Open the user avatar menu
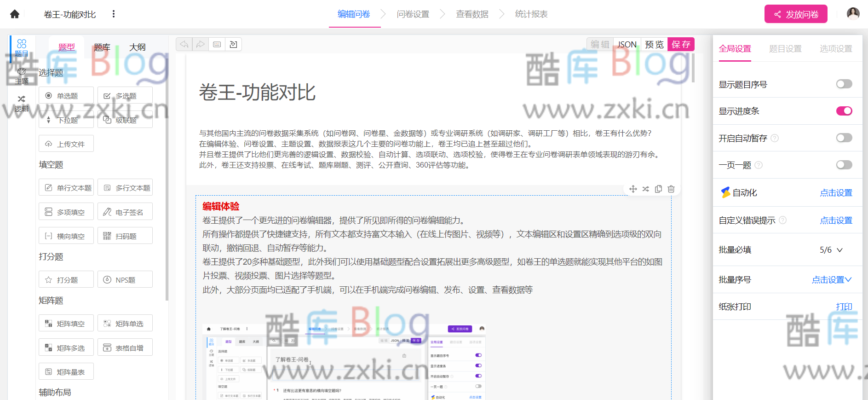The width and height of the screenshot is (868, 400). [853, 14]
